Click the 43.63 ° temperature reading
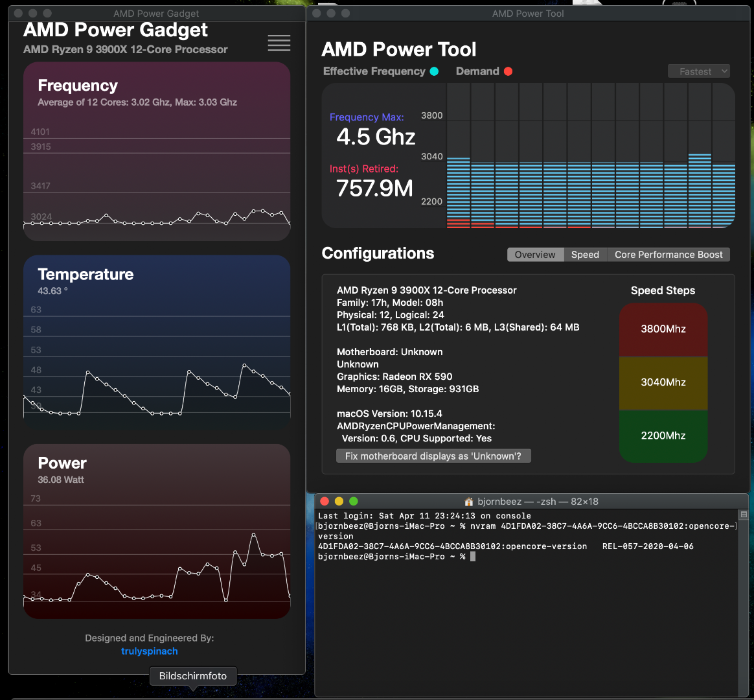 click(52, 291)
